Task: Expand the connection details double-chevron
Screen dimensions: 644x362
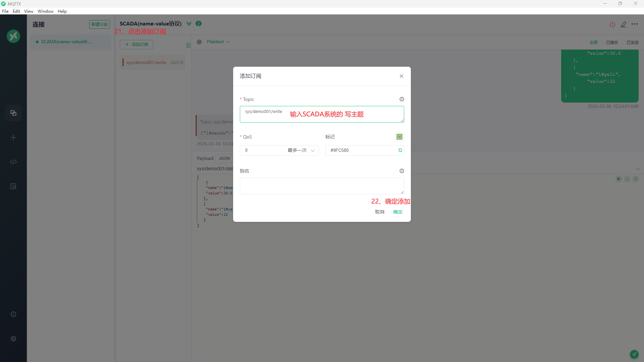Action: 189,24
